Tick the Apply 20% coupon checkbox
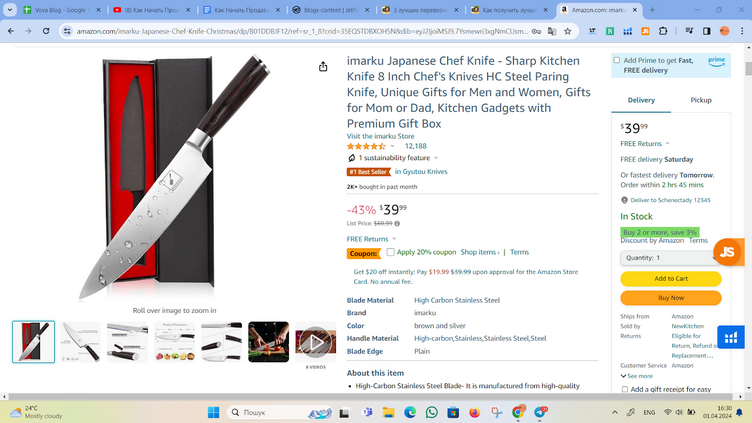The width and height of the screenshot is (752, 423). [390, 252]
